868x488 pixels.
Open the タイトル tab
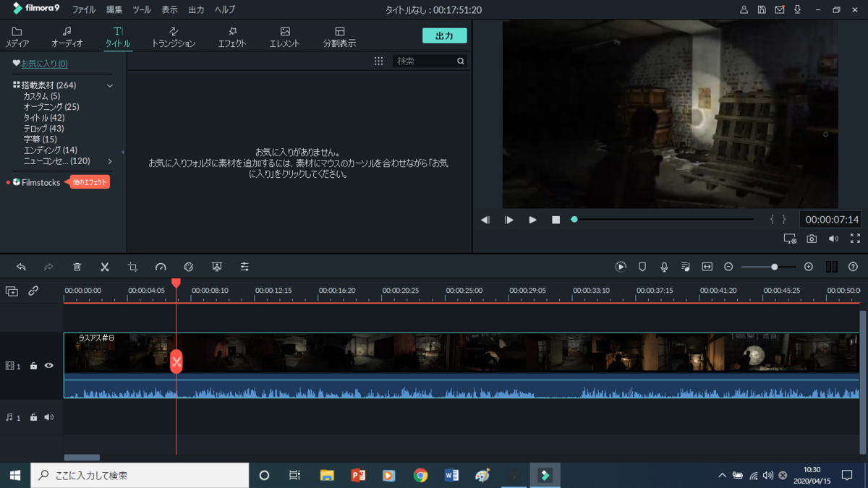pyautogui.click(x=118, y=38)
